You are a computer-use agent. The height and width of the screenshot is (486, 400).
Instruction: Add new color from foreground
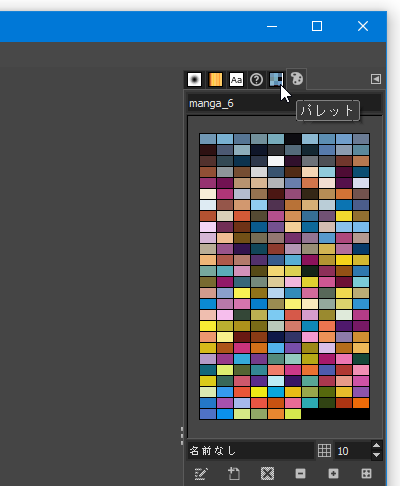234,474
